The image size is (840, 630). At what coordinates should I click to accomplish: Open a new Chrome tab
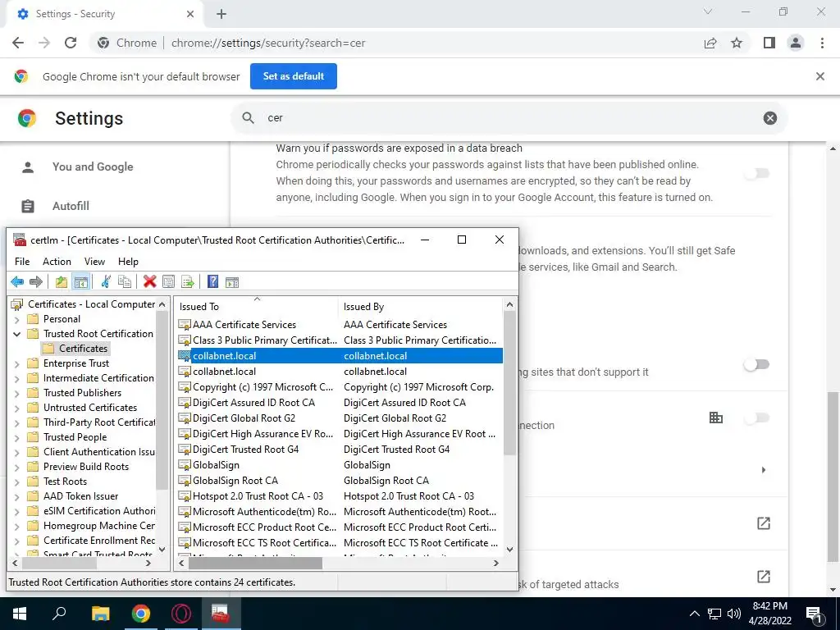(221, 14)
